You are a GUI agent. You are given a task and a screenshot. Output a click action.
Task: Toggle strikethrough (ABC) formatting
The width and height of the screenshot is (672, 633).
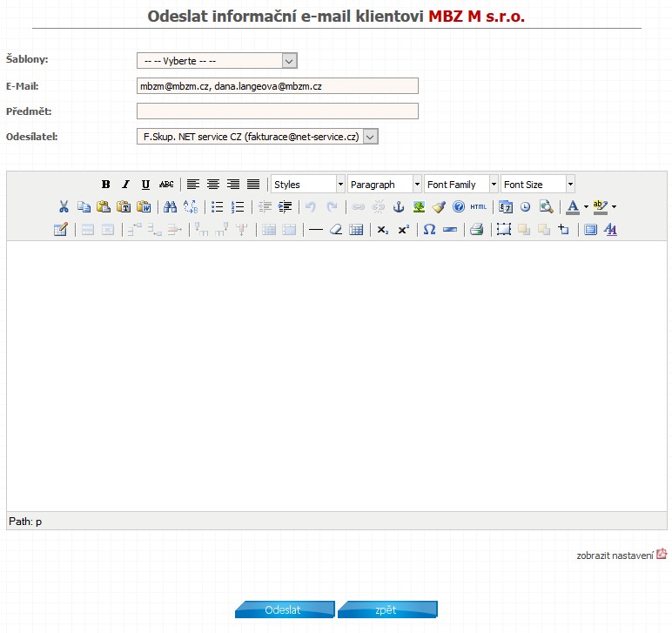point(166,185)
